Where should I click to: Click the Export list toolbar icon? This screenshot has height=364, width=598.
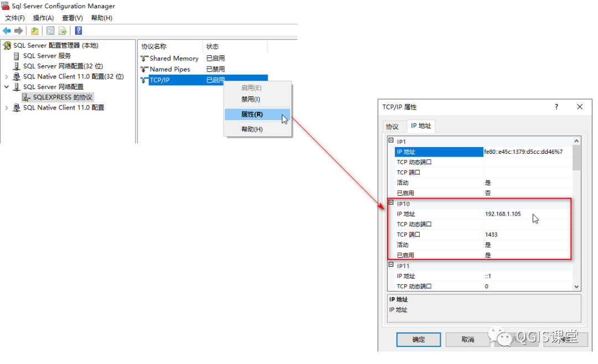[x=63, y=31]
